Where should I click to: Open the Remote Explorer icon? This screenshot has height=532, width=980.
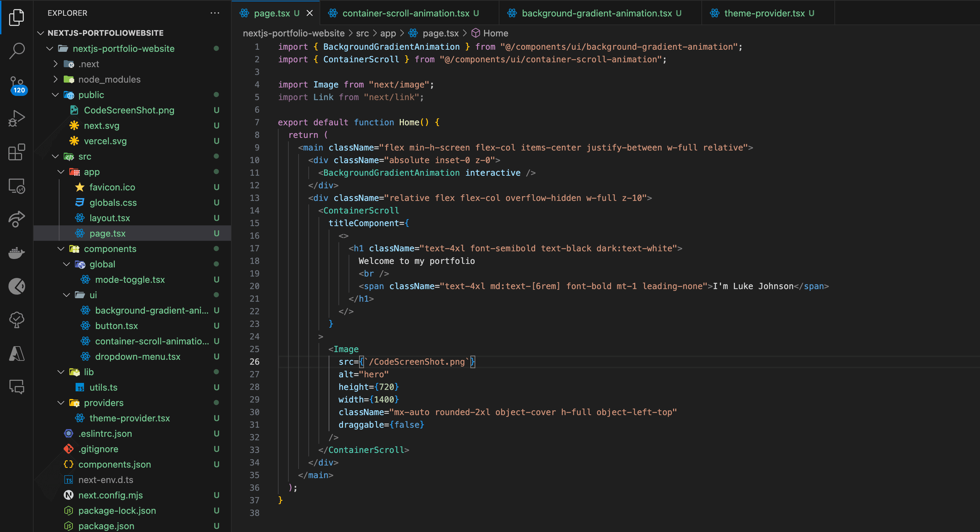pos(16,186)
